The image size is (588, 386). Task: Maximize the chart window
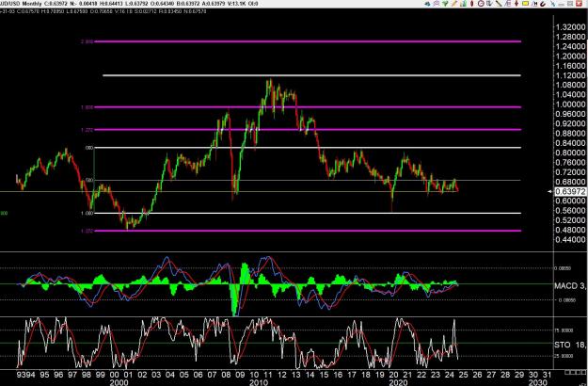(x=570, y=4)
